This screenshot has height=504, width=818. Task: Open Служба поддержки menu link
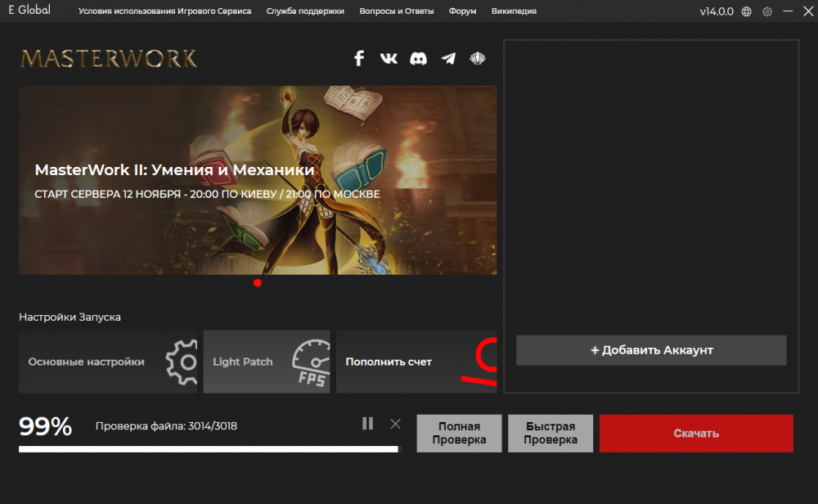(305, 11)
